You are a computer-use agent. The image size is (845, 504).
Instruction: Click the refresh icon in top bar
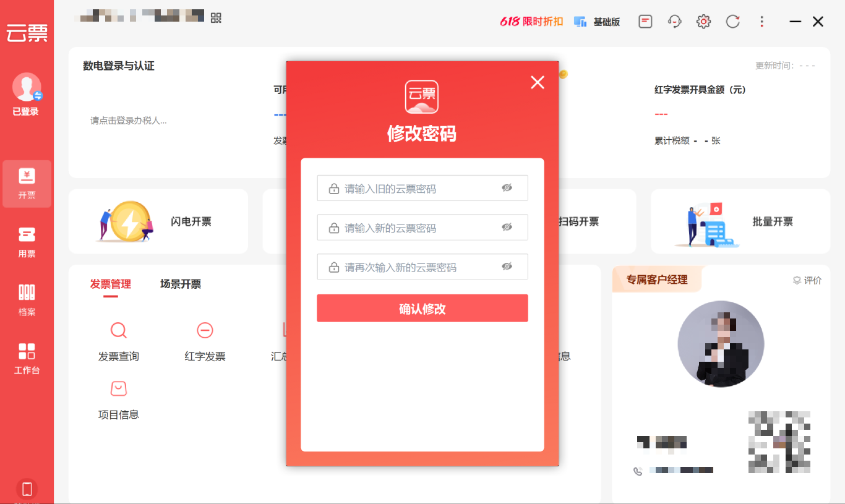[733, 22]
